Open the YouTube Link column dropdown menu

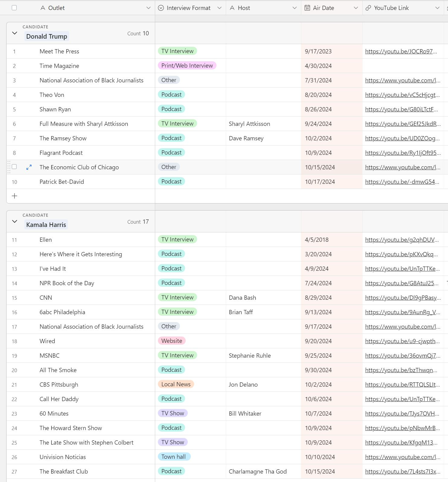[x=437, y=8]
